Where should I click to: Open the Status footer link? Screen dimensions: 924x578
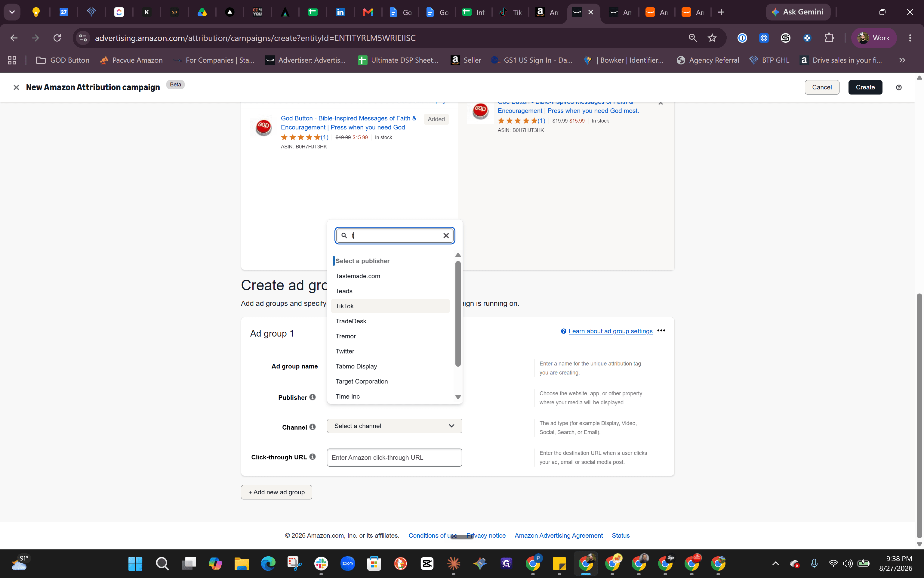coord(621,536)
